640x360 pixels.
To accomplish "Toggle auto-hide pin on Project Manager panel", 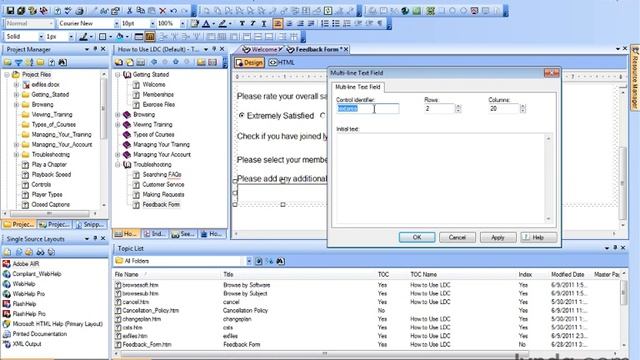I will (x=96, y=49).
